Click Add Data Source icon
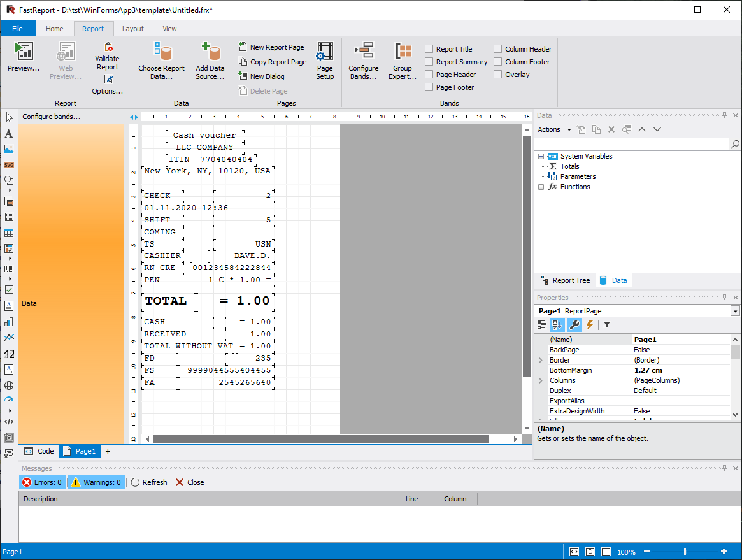The height and width of the screenshot is (560, 742). point(210,51)
